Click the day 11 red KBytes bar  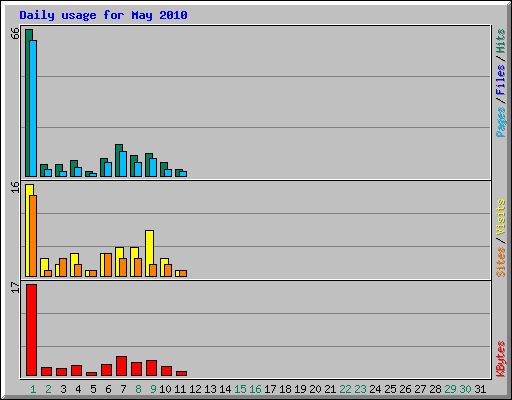(x=181, y=373)
